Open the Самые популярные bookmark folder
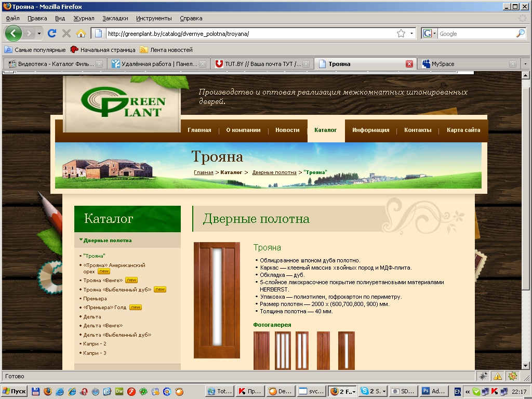532x399 pixels. (x=35, y=50)
